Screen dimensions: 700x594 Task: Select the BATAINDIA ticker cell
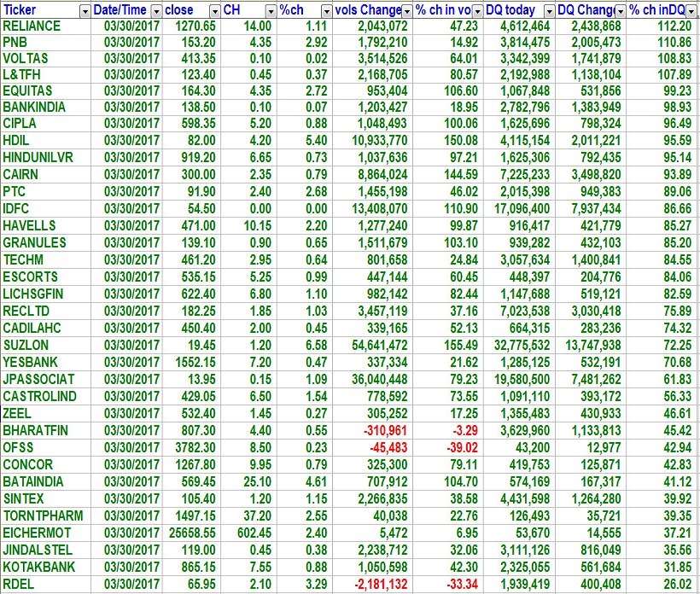45,481
